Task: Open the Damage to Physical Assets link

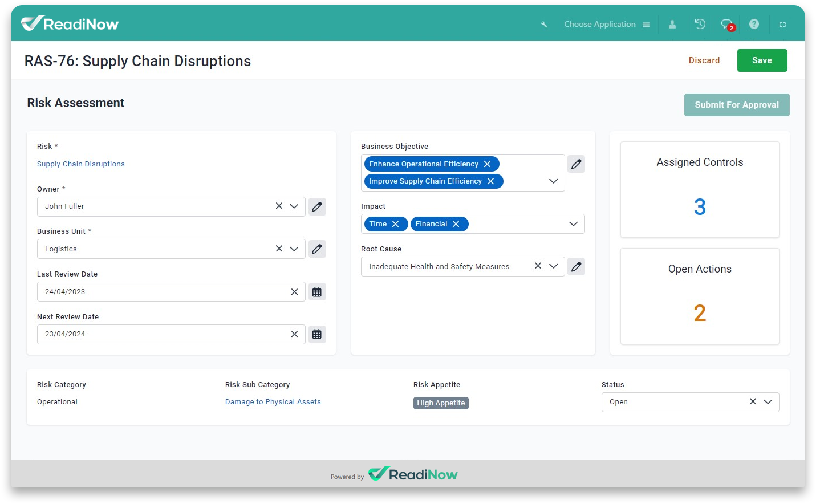Action: point(273,401)
